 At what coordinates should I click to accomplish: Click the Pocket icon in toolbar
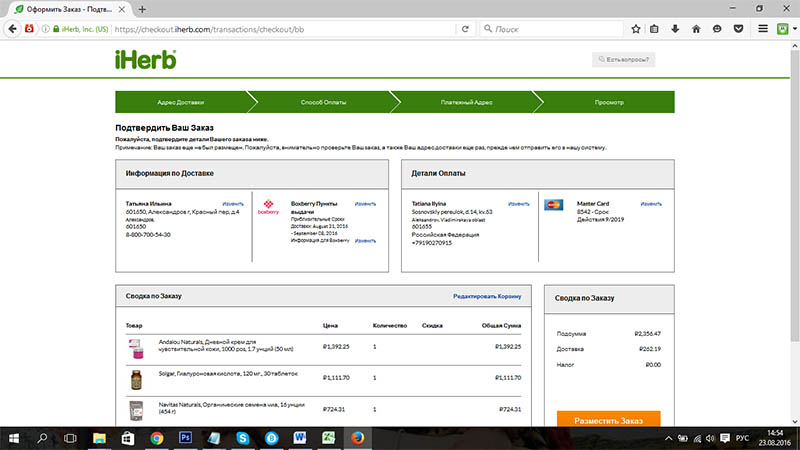[x=738, y=29]
